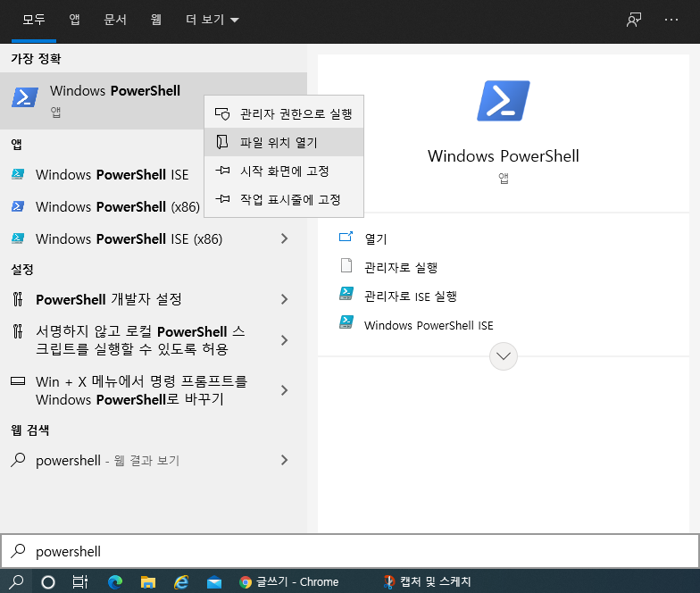Switch to 글쓰기 - Chrome taskbar window
Viewport: 700px width, 593px height.
click(289, 582)
